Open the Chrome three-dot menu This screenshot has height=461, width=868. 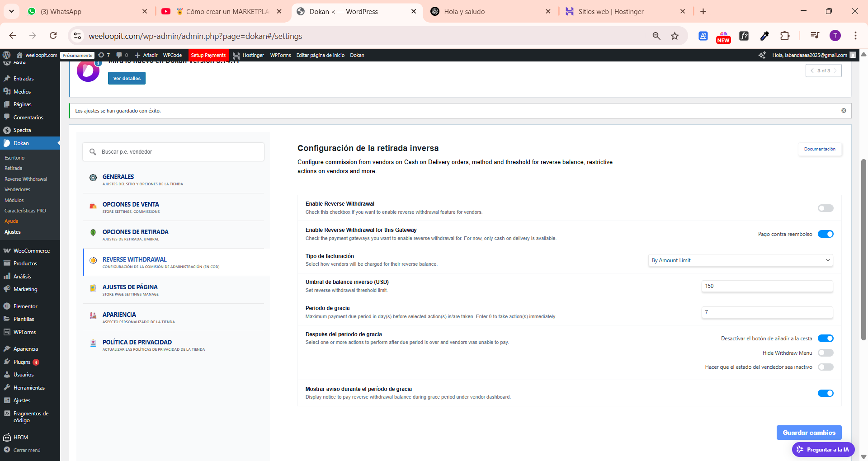[855, 36]
